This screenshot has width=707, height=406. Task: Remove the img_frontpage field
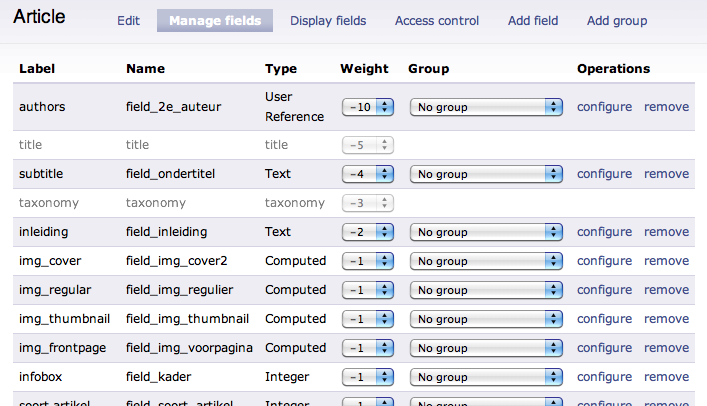(666, 348)
